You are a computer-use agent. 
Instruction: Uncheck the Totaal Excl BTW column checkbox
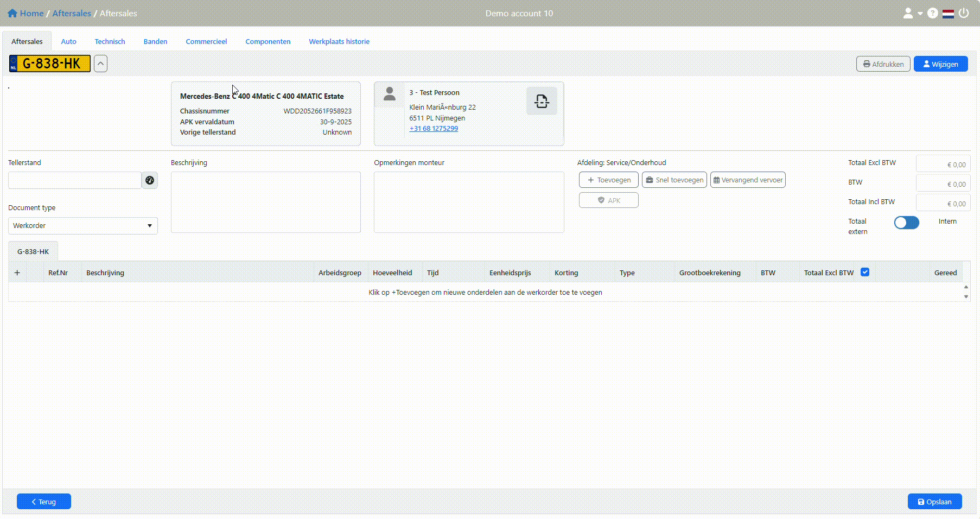(x=865, y=271)
